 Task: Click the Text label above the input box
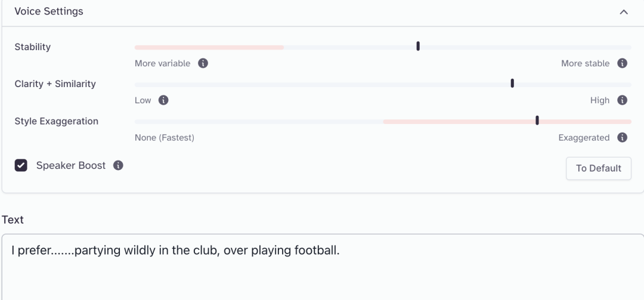pos(13,220)
